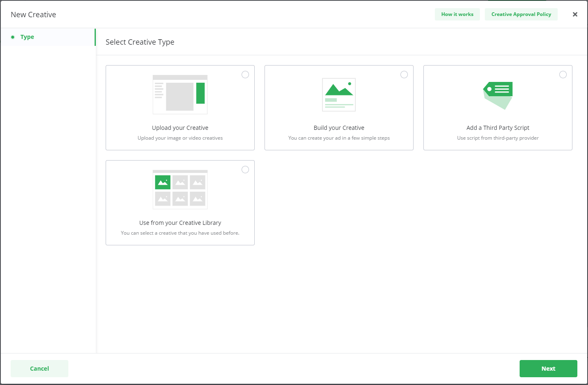Click the Creative Library grid icon
This screenshot has height=385, width=588.
click(x=180, y=190)
